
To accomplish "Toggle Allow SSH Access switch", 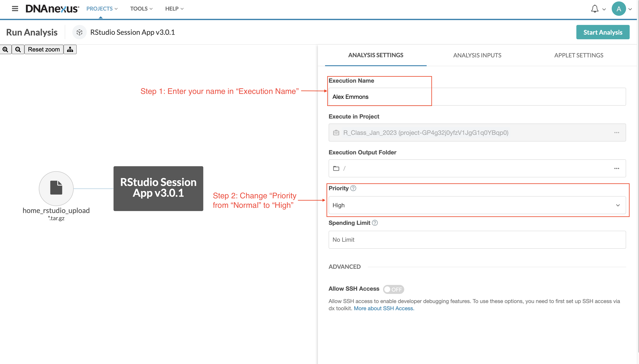I will (x=393, y=289).
